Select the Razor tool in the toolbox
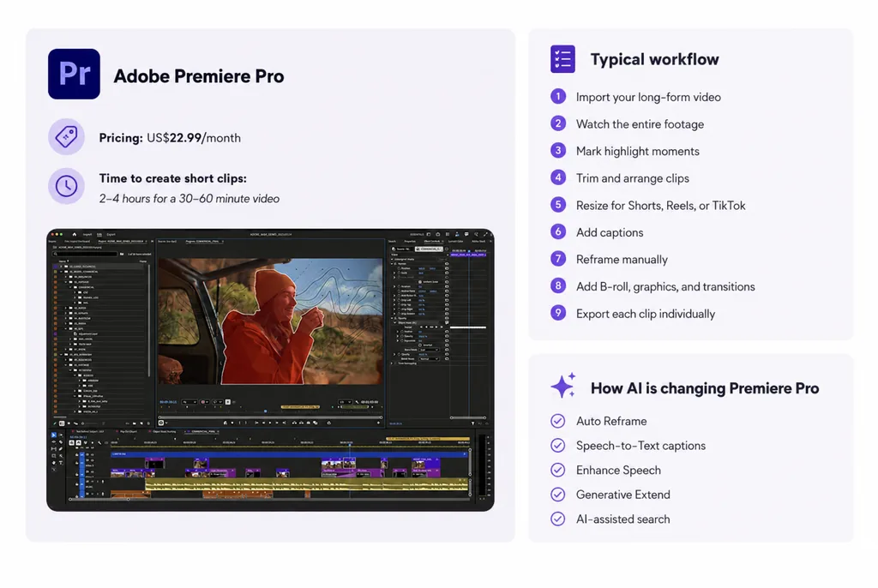This screenshot has height=588, width=878. pyautogui.click(x=61, y=441)
